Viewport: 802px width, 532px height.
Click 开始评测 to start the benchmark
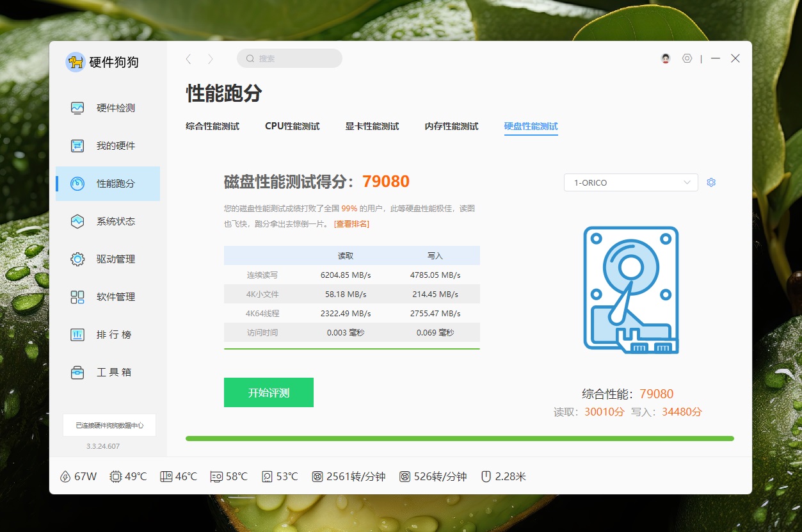click(269, 392)
